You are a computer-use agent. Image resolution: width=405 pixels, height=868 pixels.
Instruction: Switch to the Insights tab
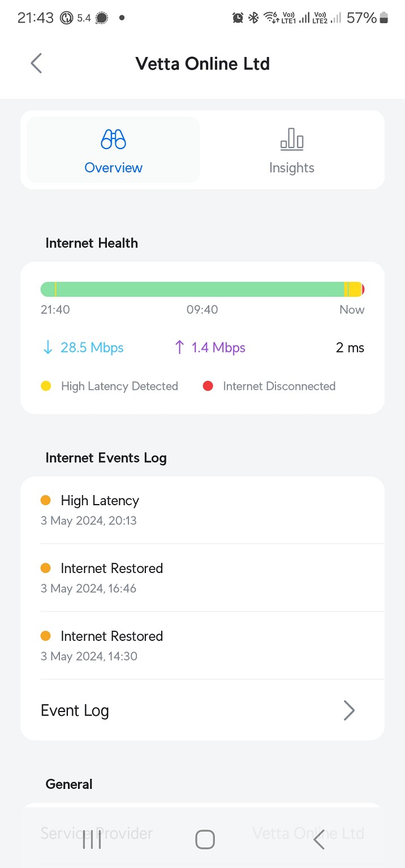point(292,168)
